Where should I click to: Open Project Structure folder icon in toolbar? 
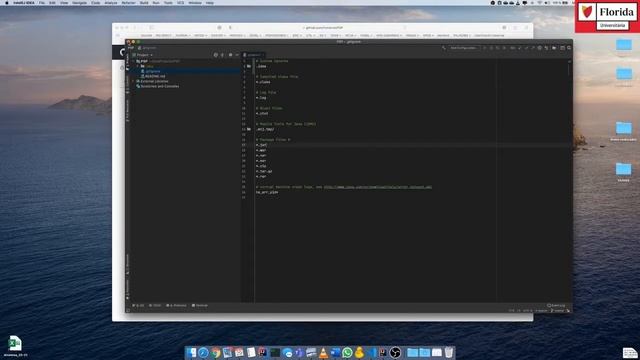pyautogui.click(x=554, y=48)
